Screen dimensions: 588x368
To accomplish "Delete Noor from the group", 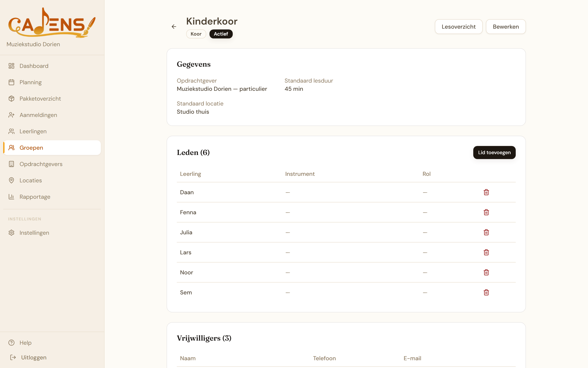I will [486, 272].
